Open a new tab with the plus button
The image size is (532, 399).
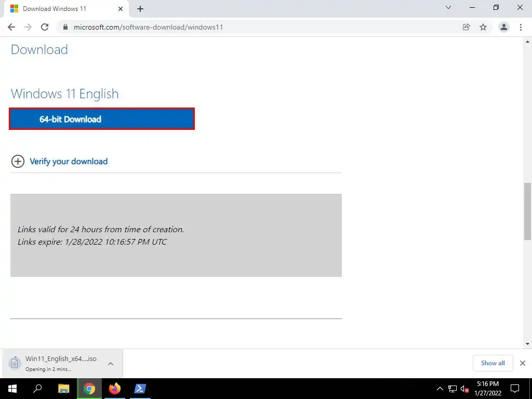coord(140,9)
